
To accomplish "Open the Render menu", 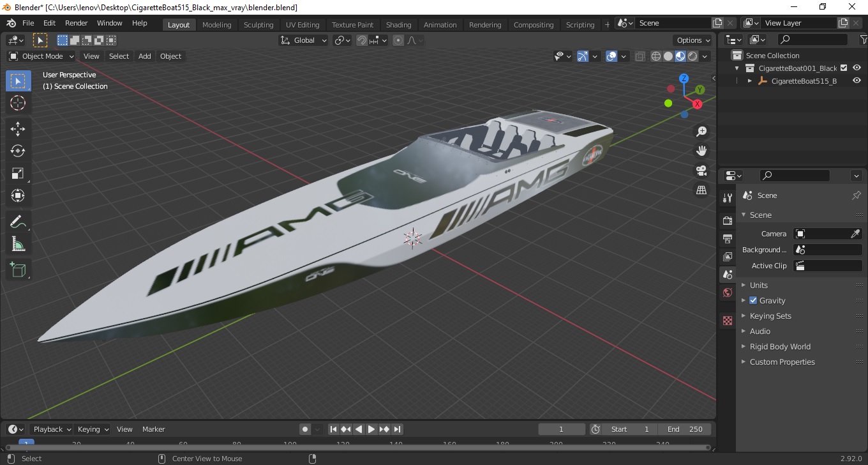I will point(77,23).
